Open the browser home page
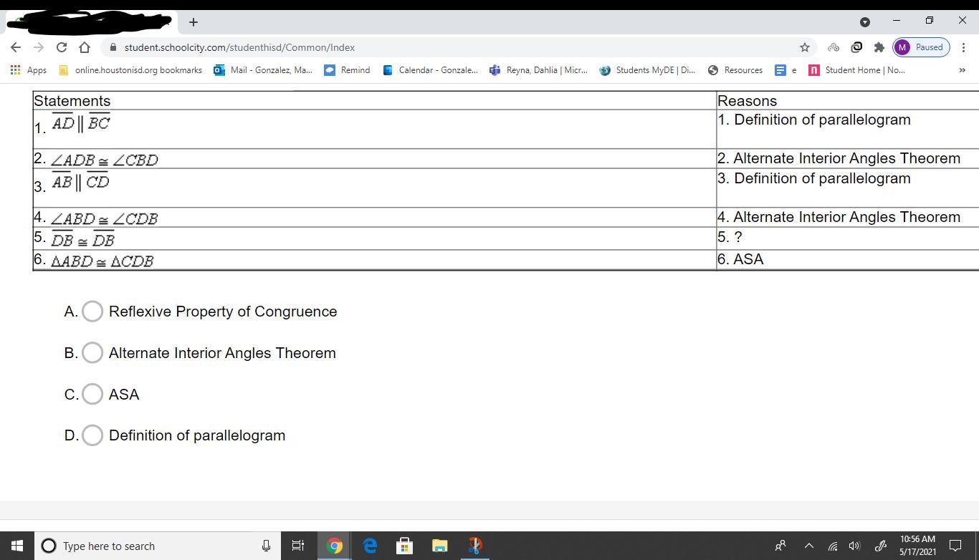979x560 pixels. click(85, 47)
